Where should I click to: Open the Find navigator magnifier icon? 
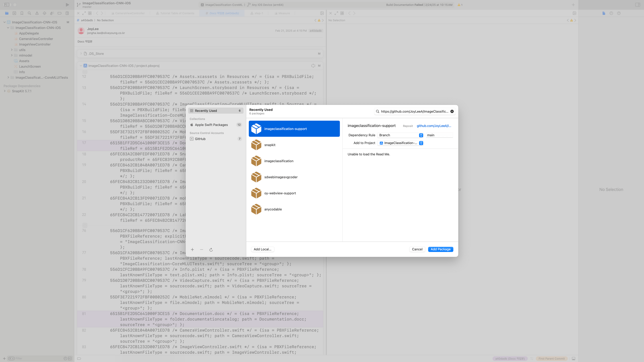(x=30, y=13)
